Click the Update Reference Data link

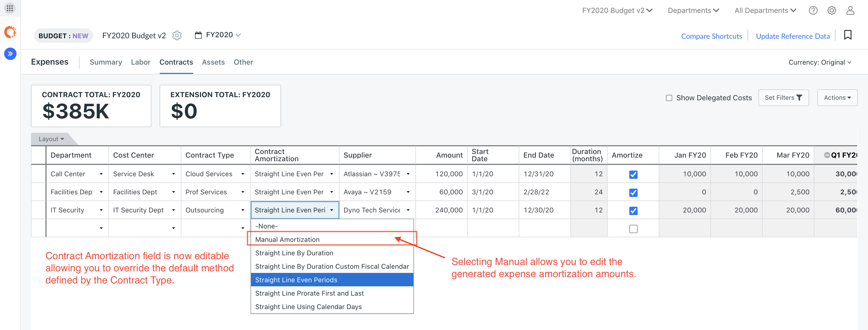point(793,36)
